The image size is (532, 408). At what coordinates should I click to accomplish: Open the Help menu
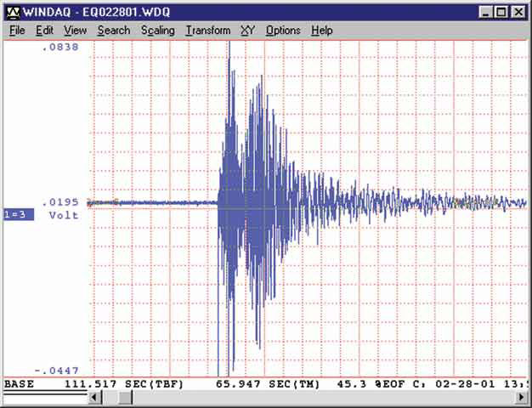321,31
